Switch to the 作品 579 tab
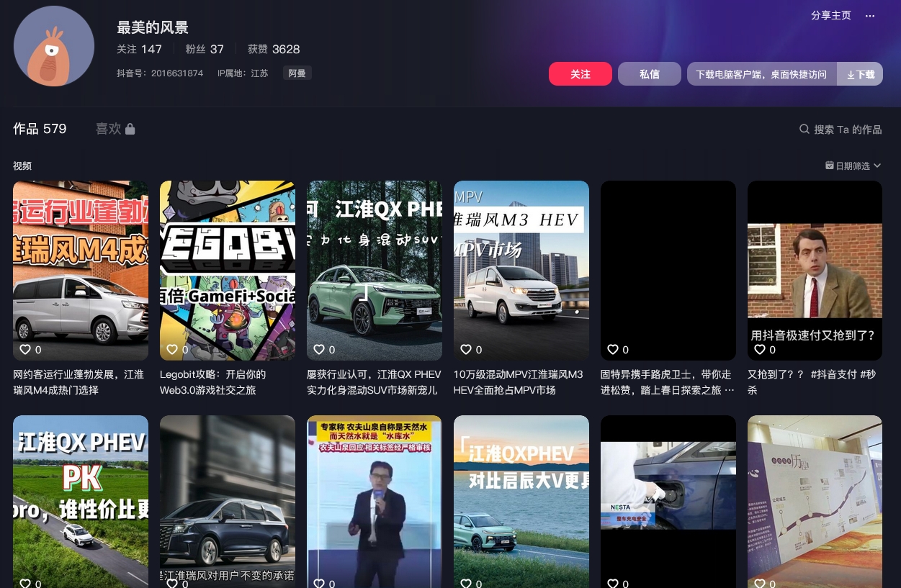 pyautogui.click(x=40, y=129)
